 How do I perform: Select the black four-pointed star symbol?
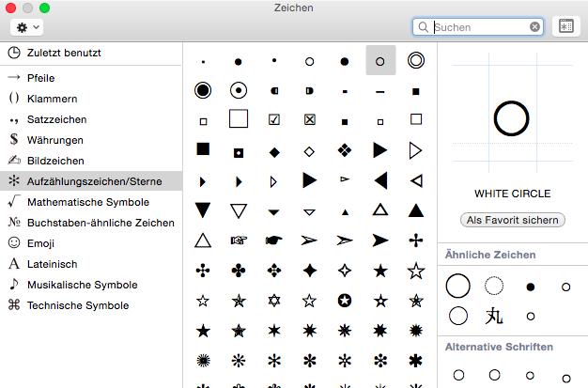[309, 271]
